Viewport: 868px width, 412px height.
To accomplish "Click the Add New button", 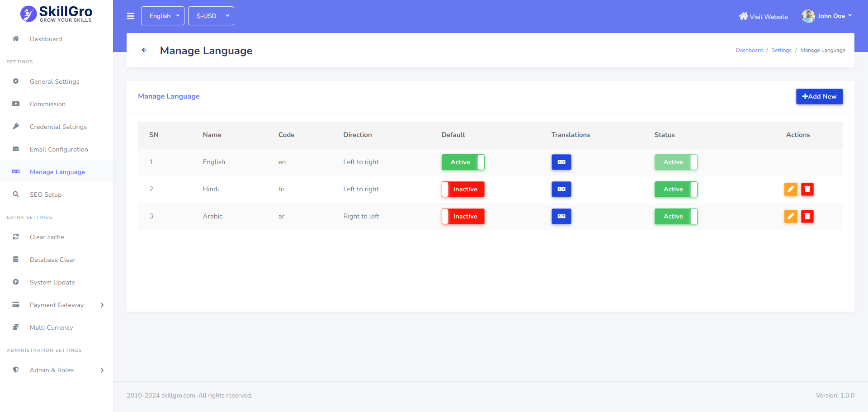I will click(x=819, y=96).
